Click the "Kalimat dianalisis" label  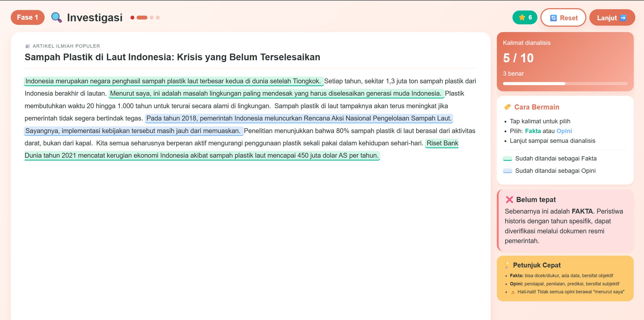(x=527, y=43)
